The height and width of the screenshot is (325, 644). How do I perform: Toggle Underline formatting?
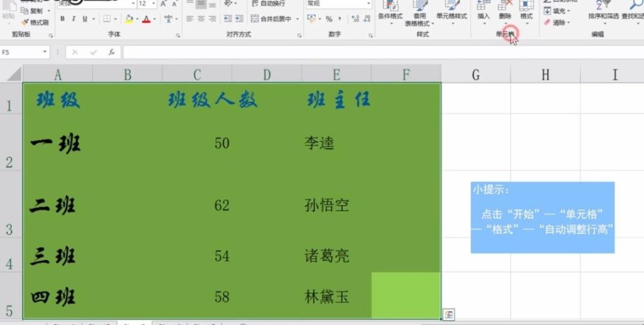85,19
